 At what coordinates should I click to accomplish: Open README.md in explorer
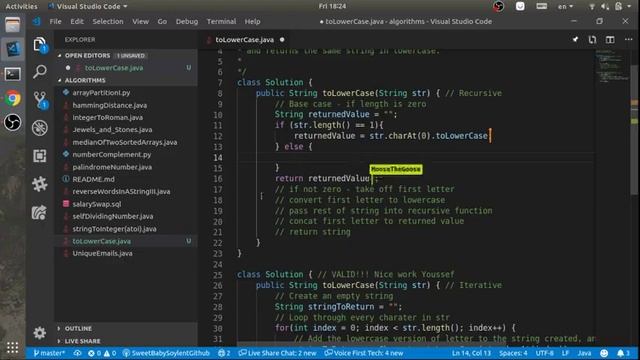coord(126,179)
